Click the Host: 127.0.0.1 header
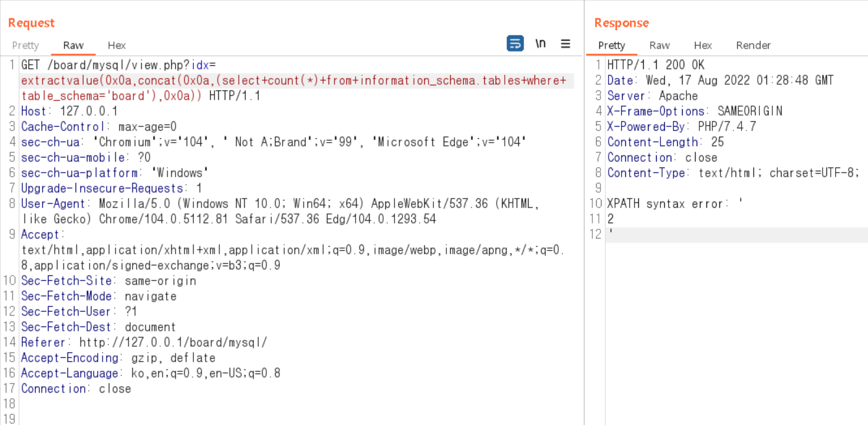The image size is (868, 425). pyautogui.click(x=69, y=111)
